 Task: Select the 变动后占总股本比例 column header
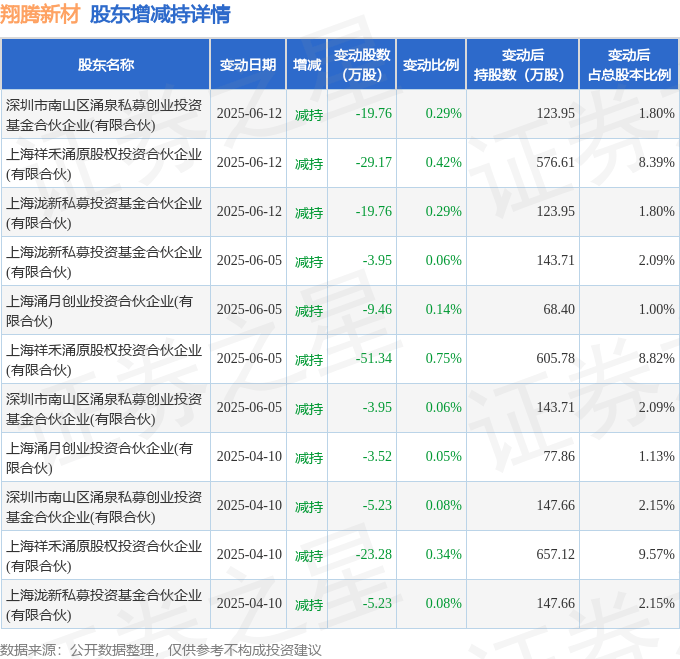pyautogui.click(x=629, y=65)
